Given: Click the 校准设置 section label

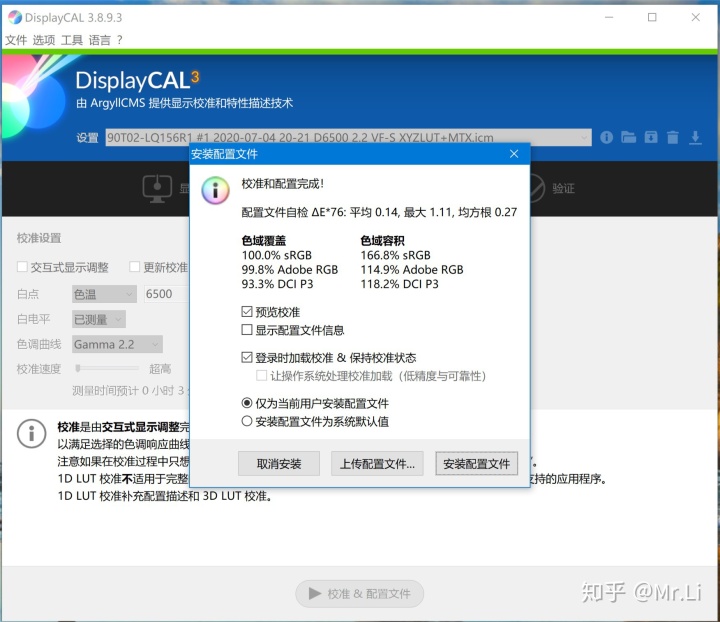Looking at the screenshot, I should click(39, 238).
